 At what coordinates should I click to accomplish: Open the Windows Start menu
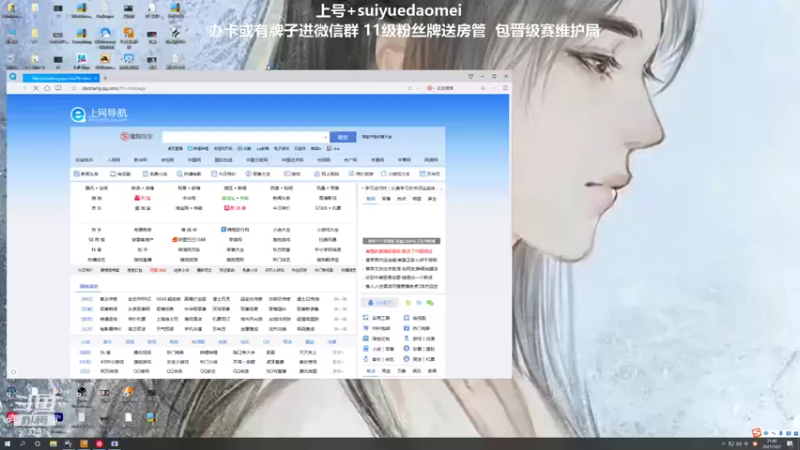[7, 444]
